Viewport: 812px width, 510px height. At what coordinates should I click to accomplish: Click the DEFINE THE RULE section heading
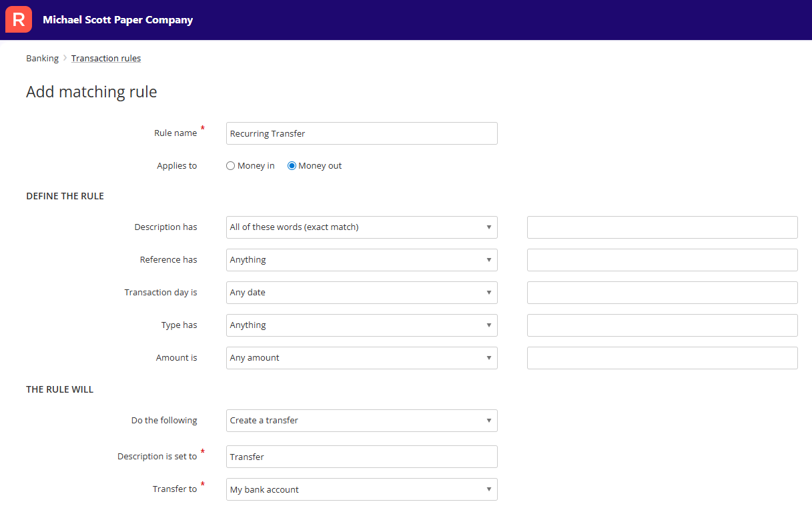65,196
